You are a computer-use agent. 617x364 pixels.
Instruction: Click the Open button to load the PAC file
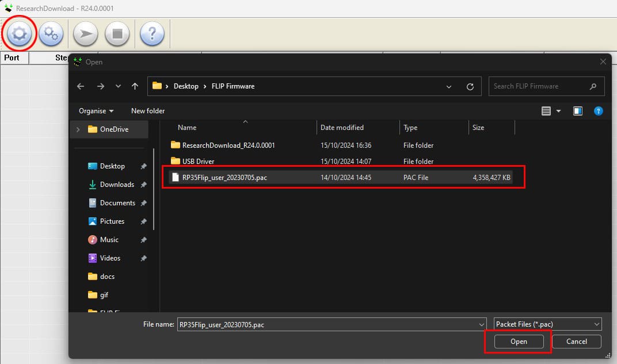pyautogui.click(x=517, y=341)
